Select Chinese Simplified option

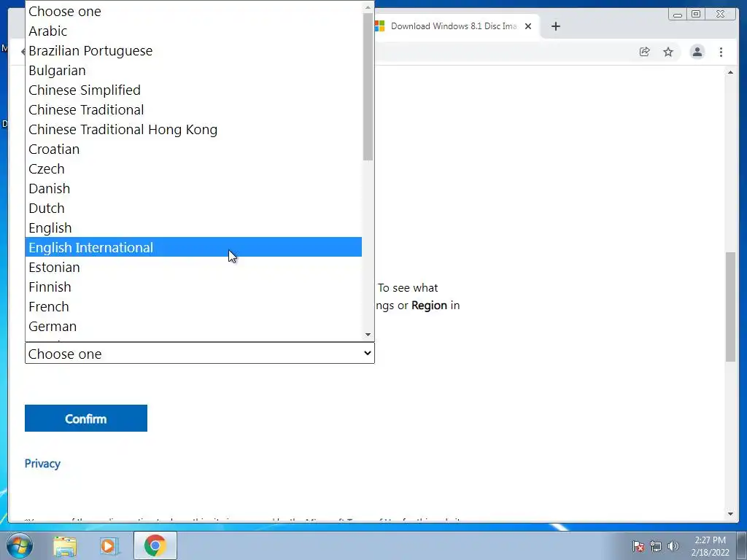click(193, 90)
